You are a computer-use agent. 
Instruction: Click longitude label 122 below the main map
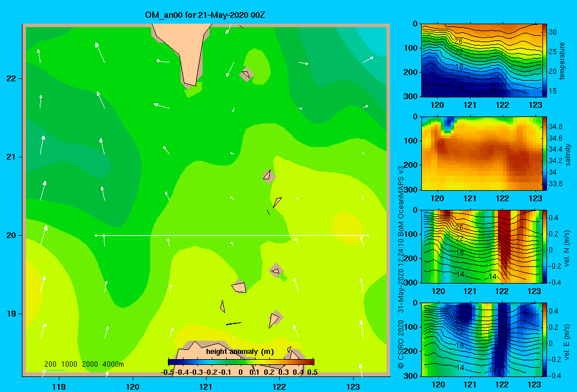[x=279, y=386]
